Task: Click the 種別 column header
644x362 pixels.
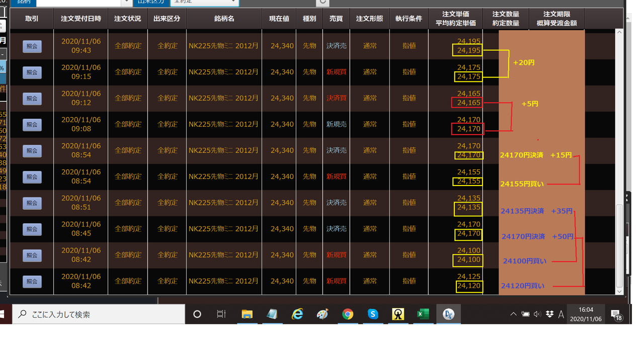Action: (x=309, y=19)
